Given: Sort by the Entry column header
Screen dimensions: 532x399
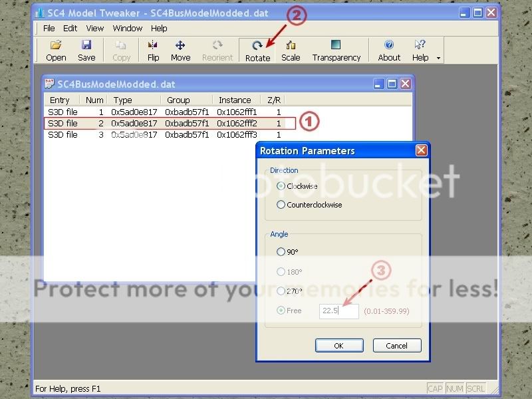Looking at the screenshot, I should point(61,100).
